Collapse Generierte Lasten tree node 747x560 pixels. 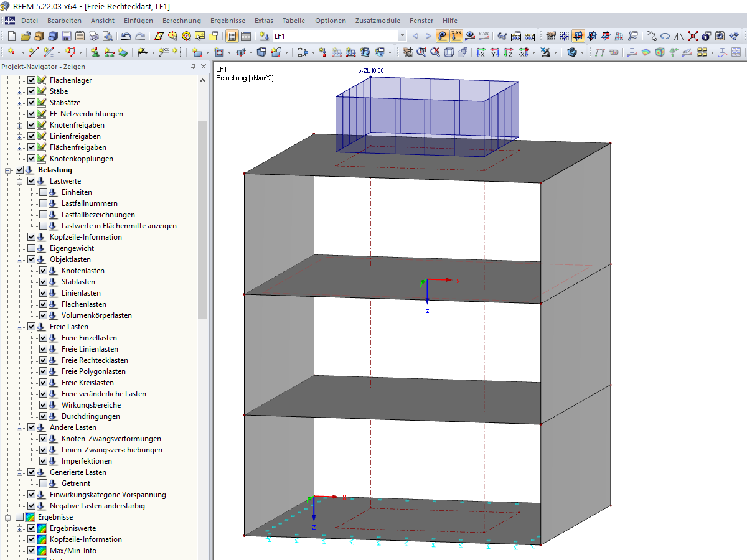click(x=19, y=472)
